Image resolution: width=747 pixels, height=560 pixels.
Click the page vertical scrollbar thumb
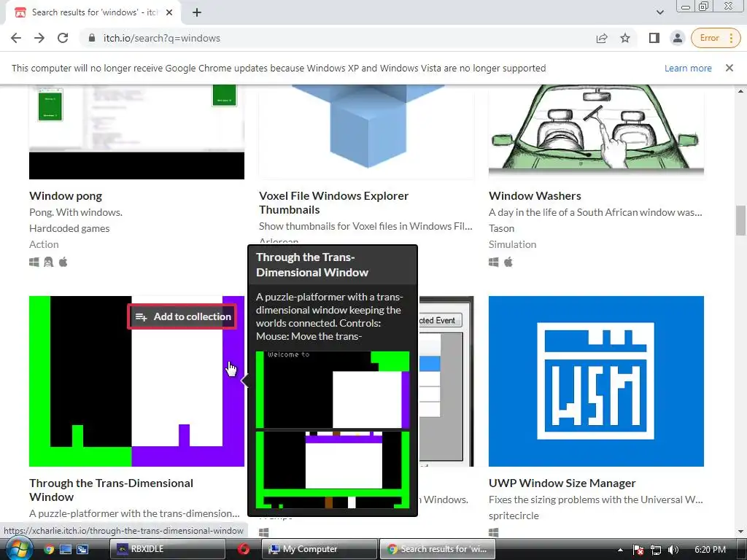pos(740,220)
